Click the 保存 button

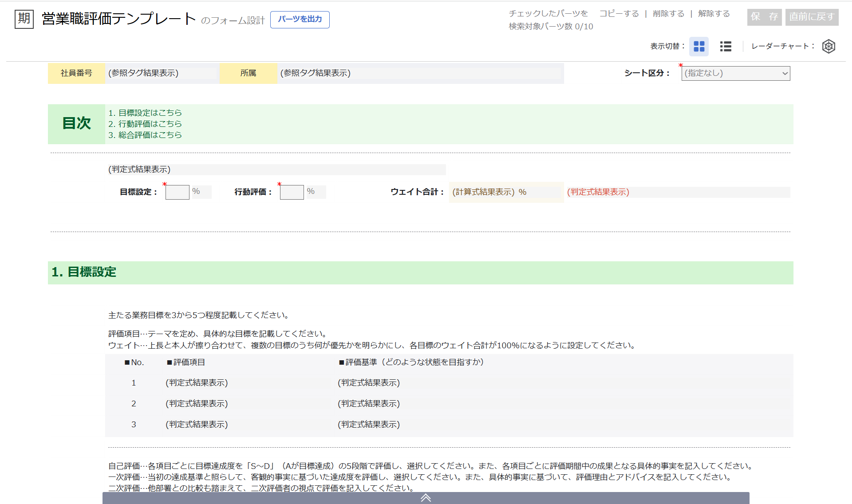click(764, 17)
